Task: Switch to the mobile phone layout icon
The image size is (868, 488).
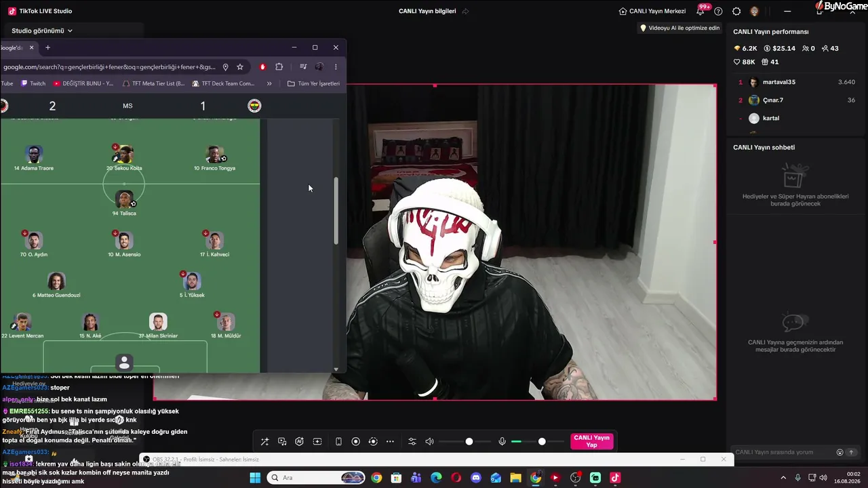Action: (x=338, y=442)
